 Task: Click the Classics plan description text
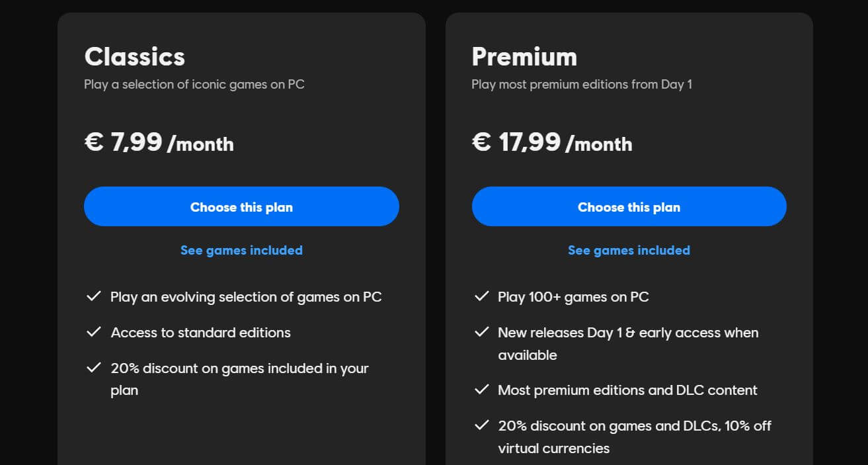194,84
